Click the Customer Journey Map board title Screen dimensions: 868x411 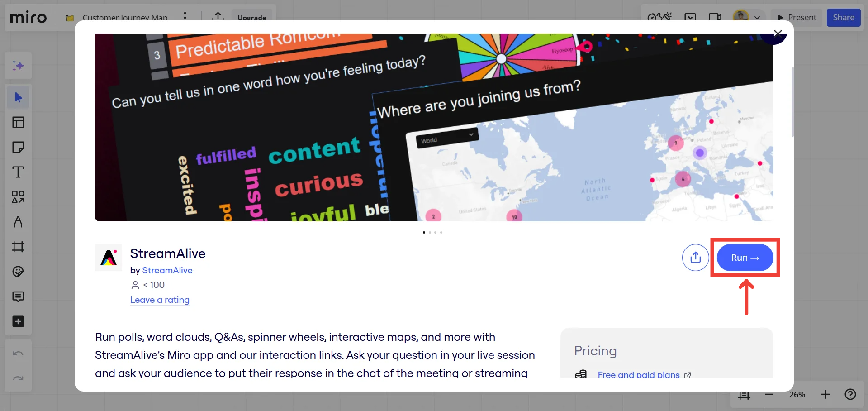[125, 18]
